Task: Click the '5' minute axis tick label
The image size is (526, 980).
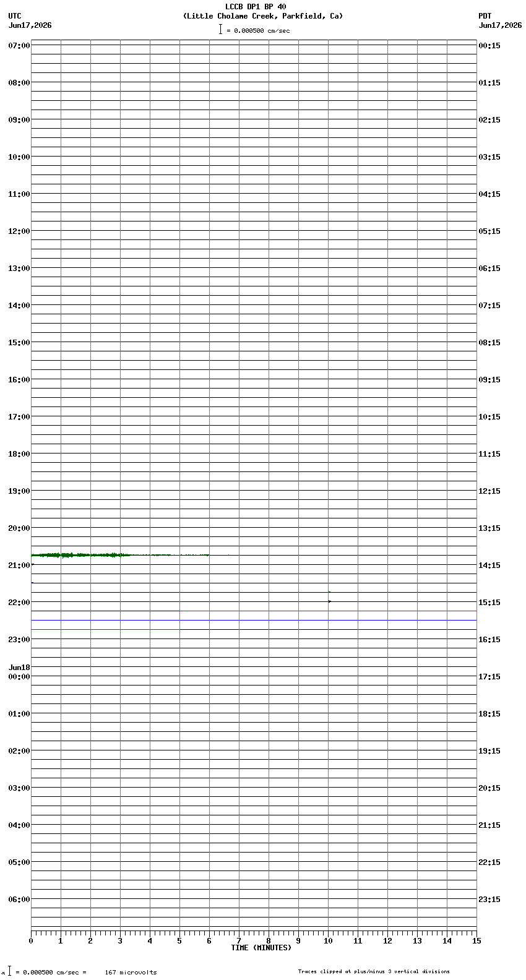Action: coord(179,941)
